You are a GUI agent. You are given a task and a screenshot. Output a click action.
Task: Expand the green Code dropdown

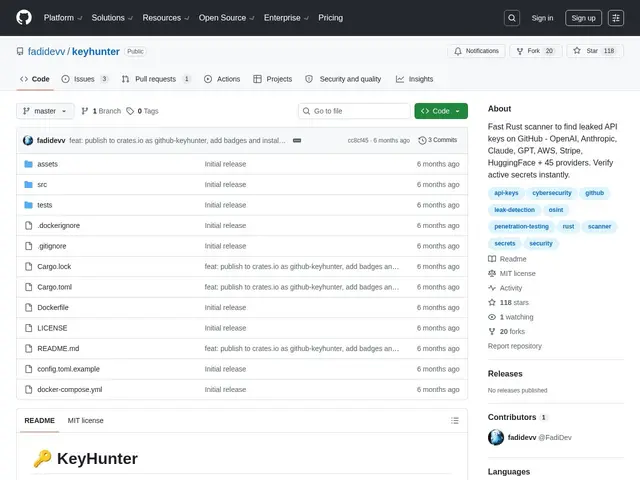(441, 111)
